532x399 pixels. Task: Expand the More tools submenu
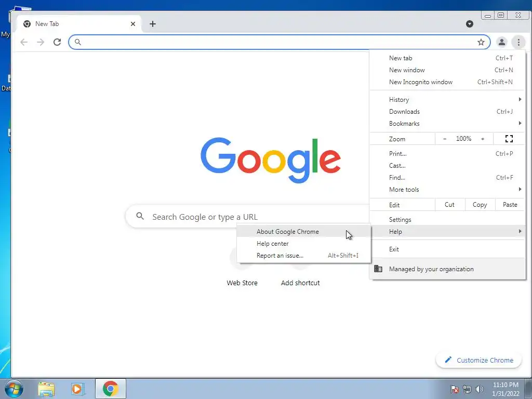coord(447,189)
